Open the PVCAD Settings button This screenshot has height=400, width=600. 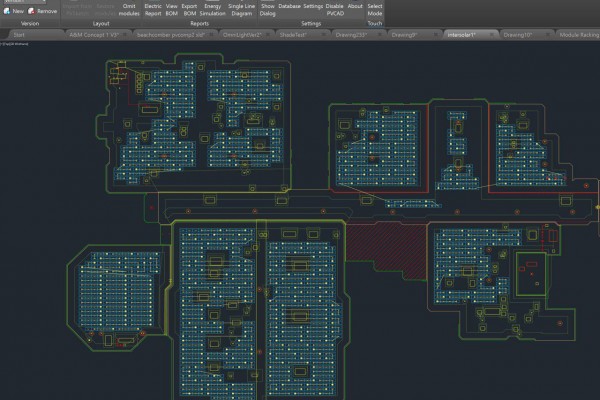tap(313, 6)
